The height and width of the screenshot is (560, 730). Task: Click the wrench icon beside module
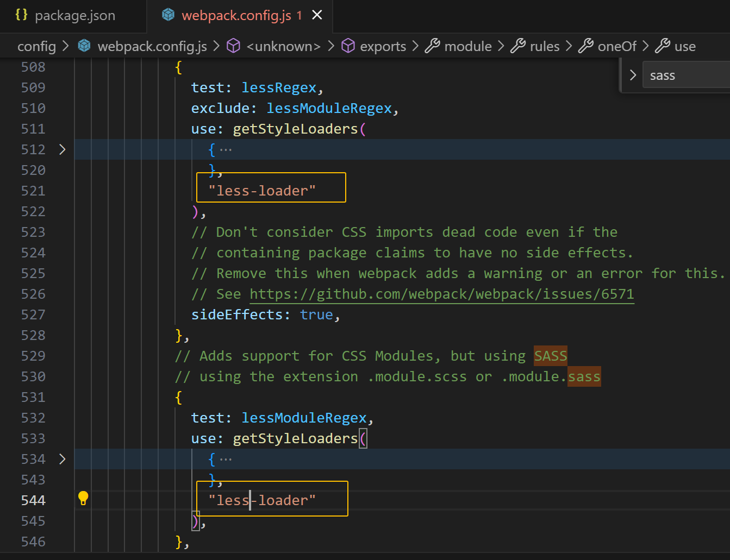tap(432, 46)
